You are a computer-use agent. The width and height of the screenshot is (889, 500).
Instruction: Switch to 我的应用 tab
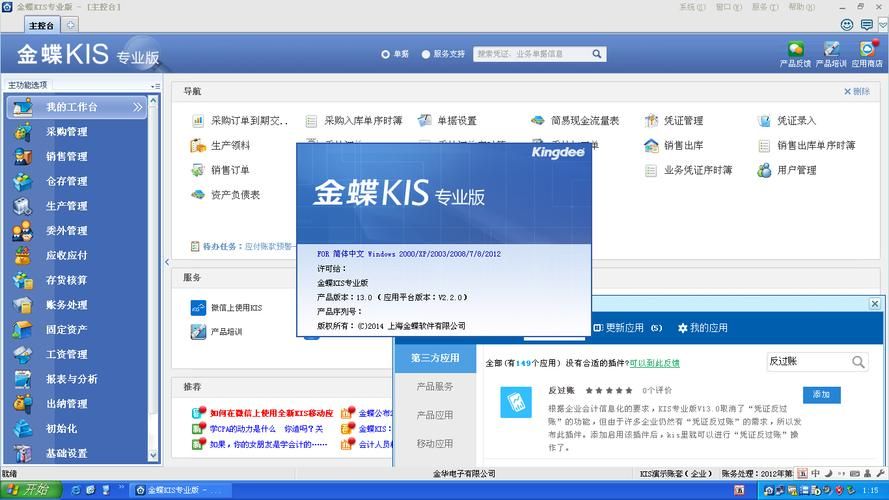(703, 328)
